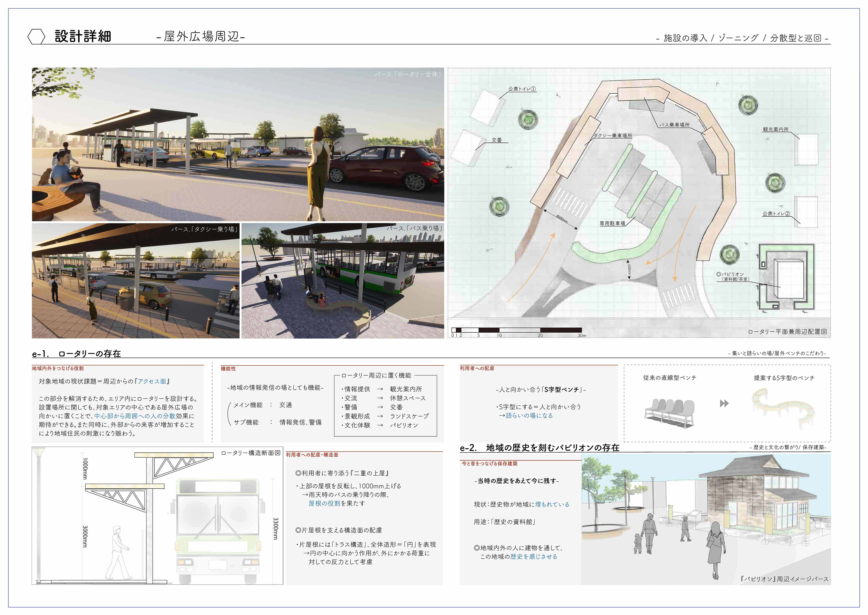Click the 3000mm dimension in the section
This screenshot has width=868, height=615.
pos(85,536)
